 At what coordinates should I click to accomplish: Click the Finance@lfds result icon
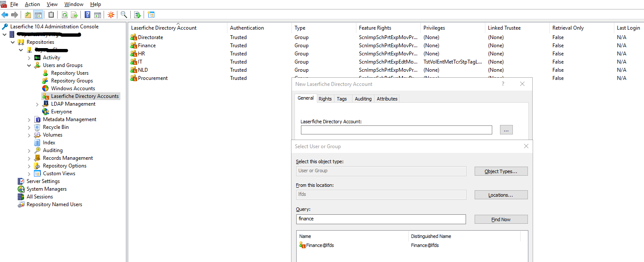303,245
